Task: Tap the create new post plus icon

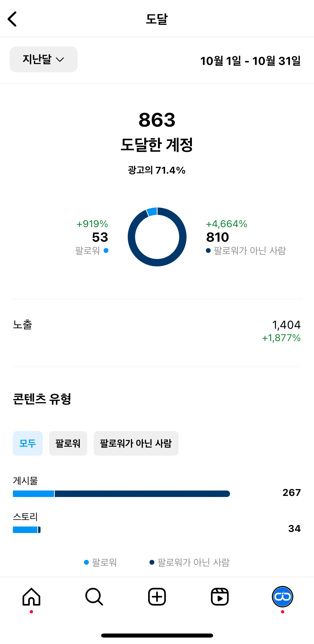Action: coord(157,597)
